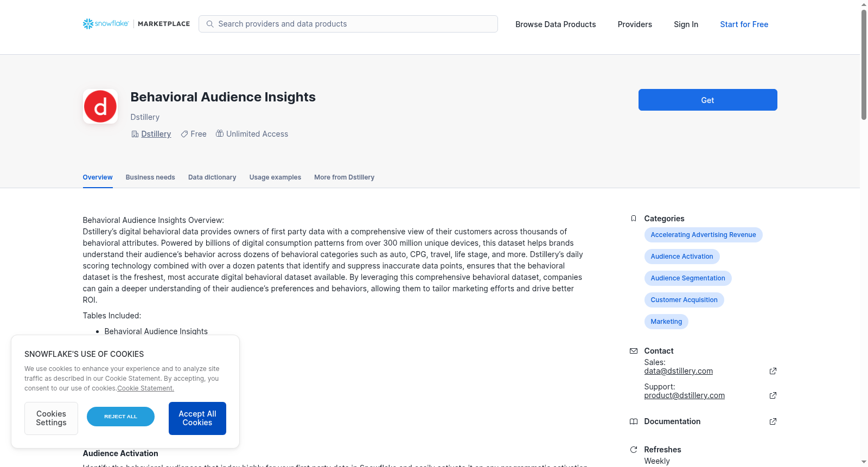Click Accept All Cookies button
Viewport: 868px width, 467px height.
tap(197, 418)
